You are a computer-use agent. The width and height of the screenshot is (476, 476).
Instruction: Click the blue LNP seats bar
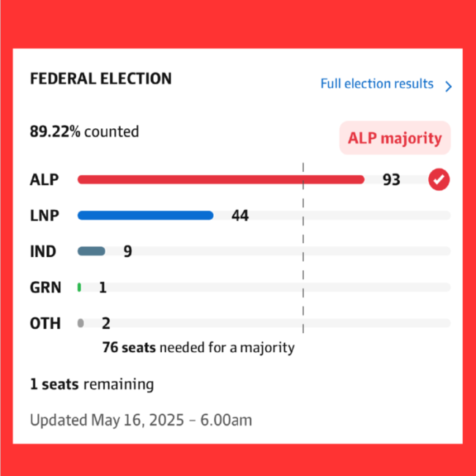[x=146, y=215]
